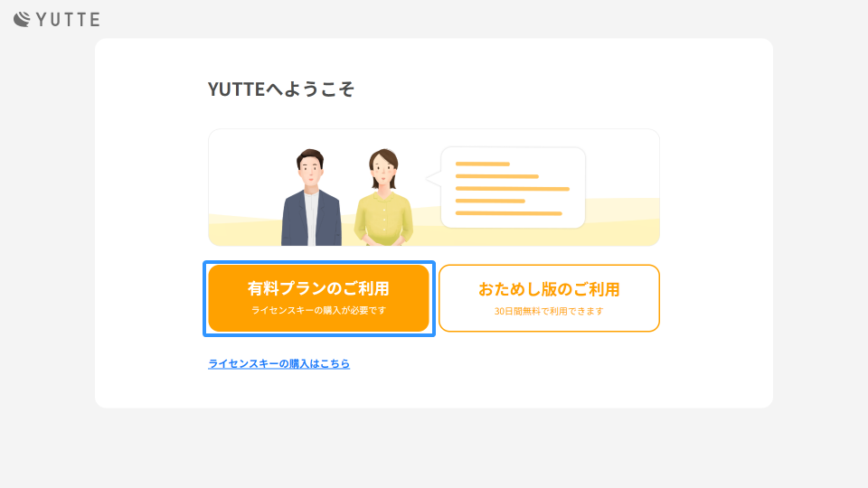Click the top orange line in speech bubble
This screenshot has height=488, width=868.
[482, 164]
